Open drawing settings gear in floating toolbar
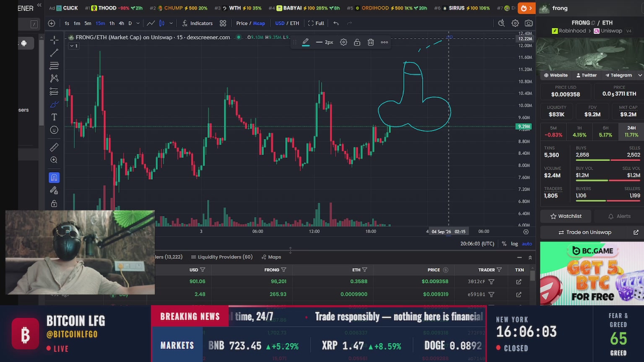 (343, 42)
